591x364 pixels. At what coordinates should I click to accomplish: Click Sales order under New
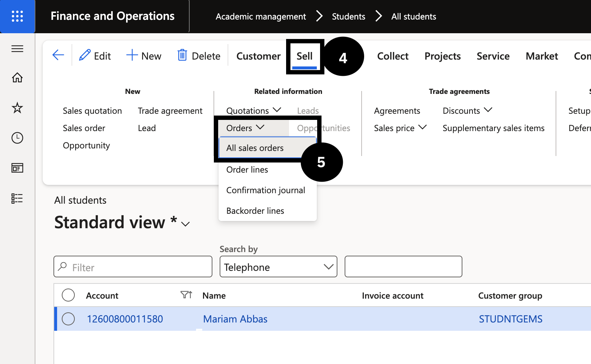tap(84, 128)
